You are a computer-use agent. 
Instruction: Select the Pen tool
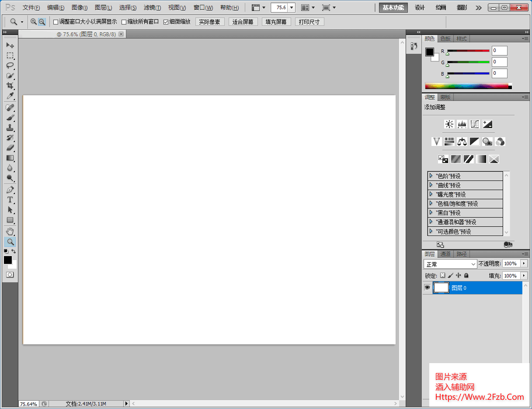point(10,190)
